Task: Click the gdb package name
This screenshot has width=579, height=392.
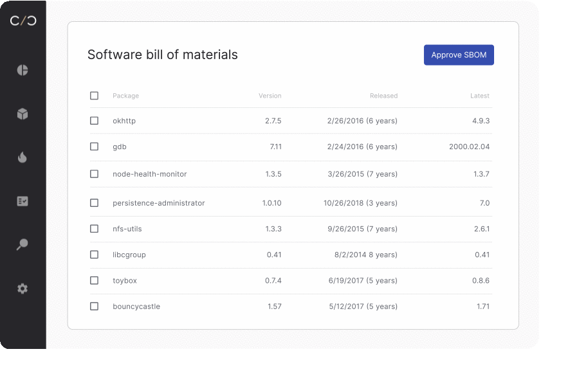Action: [120, 147]
